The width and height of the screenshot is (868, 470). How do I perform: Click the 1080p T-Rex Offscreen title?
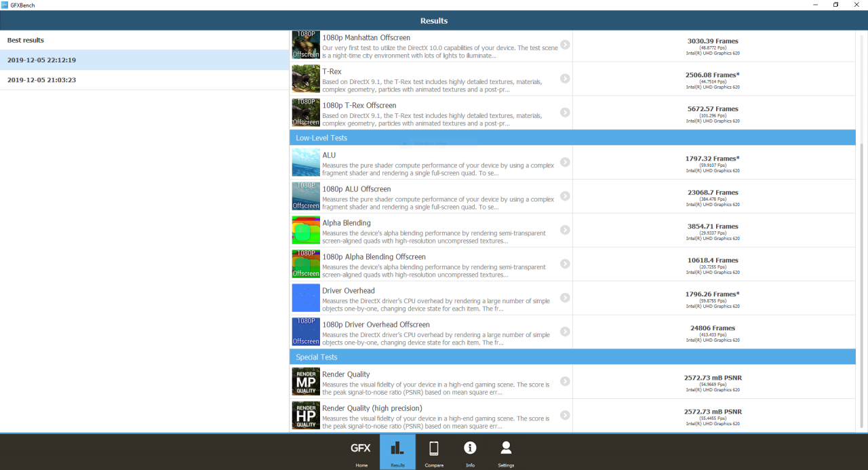[359, 106]
